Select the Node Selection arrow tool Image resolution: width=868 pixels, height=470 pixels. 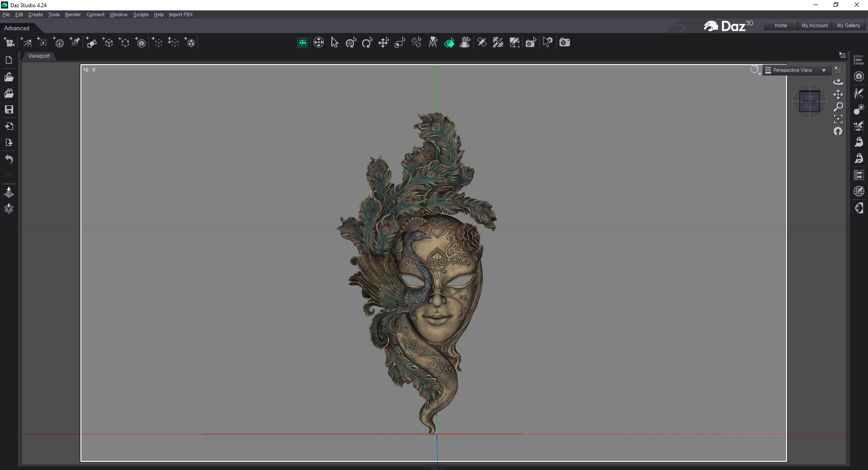coord(335,42)
